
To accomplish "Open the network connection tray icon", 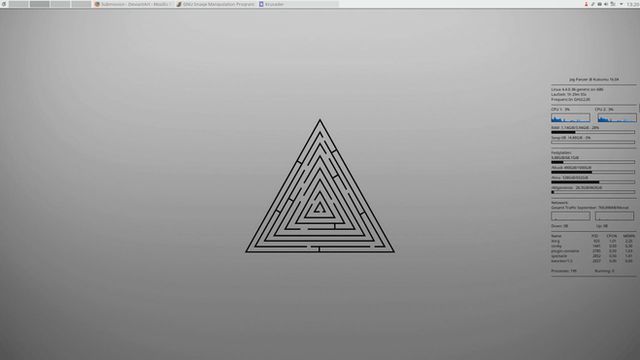I will 613,4.
